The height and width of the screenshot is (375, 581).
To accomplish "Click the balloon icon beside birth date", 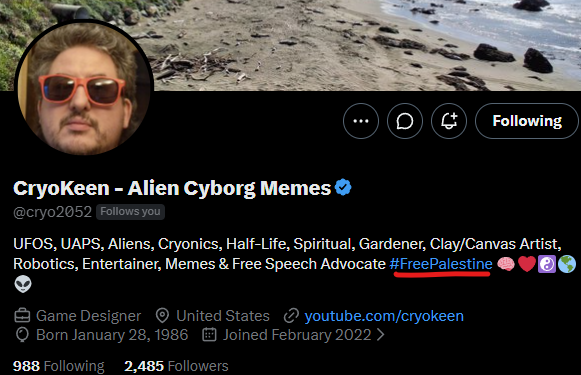I will pos(22,335).
